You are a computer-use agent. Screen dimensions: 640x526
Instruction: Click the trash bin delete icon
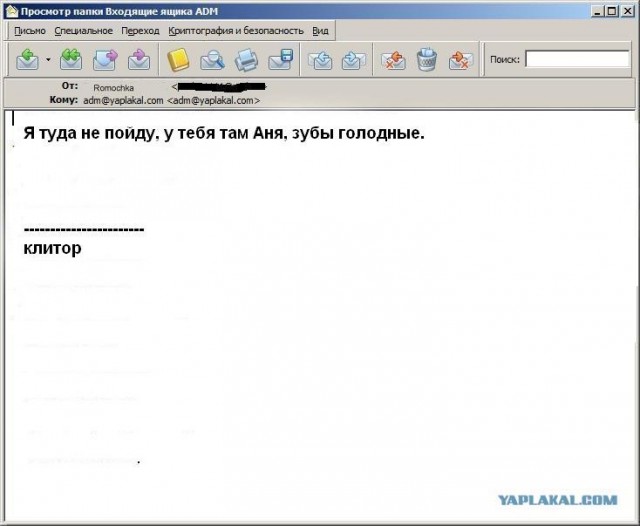click(x=427, y=60)
